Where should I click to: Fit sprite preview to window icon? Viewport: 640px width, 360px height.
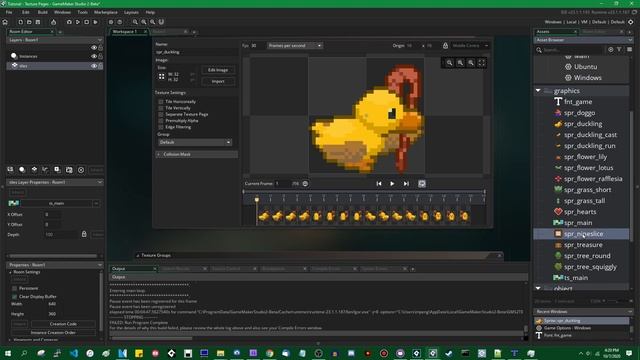tap(481, 63)
